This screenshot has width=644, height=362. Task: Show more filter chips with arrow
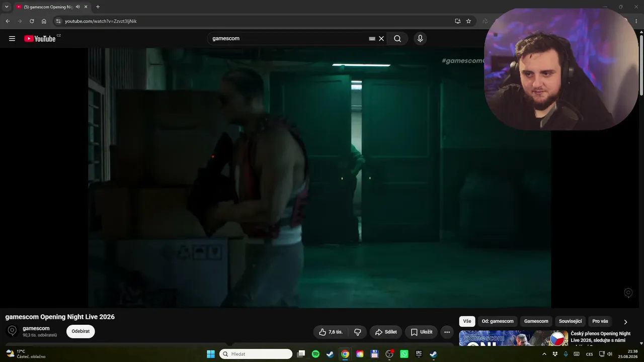625,322
